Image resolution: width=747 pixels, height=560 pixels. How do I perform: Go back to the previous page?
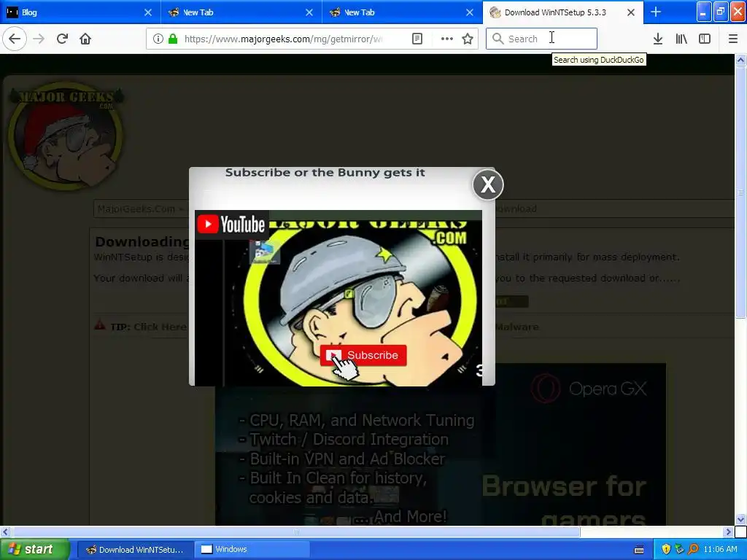[x=15, y=39]
